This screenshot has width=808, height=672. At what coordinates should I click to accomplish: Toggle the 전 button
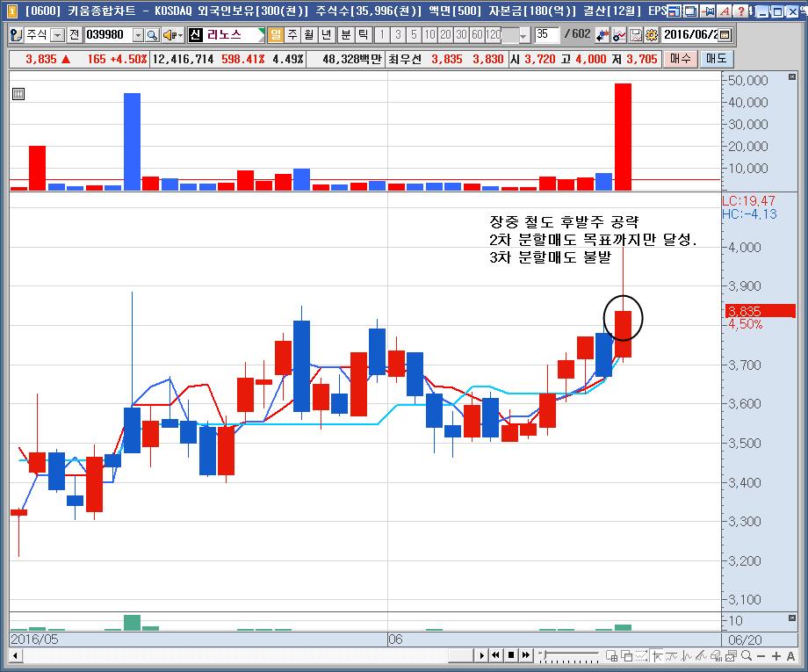(x=74, y=35)
